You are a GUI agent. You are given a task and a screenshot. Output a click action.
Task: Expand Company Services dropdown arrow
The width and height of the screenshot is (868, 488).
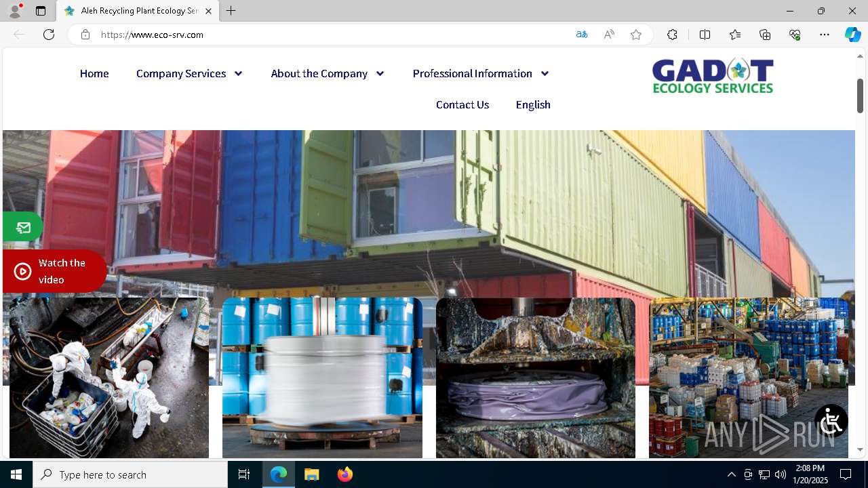tap(238, 73)
